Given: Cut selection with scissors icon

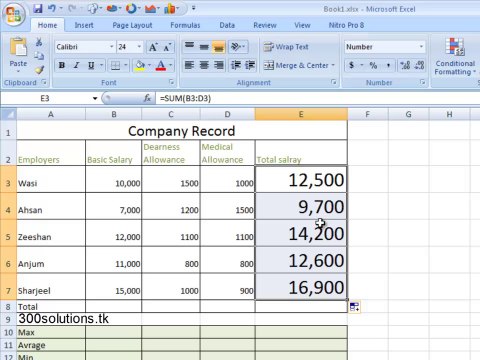Looking at the screenshot, I should click(39, 42).
